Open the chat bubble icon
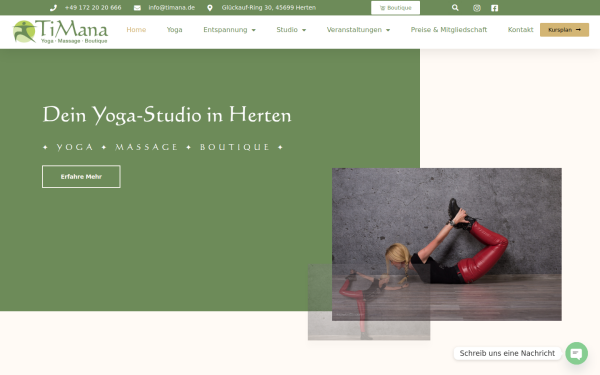Image resolution: width=600 pixels, height=375 pixels. (x=576, y=353)
